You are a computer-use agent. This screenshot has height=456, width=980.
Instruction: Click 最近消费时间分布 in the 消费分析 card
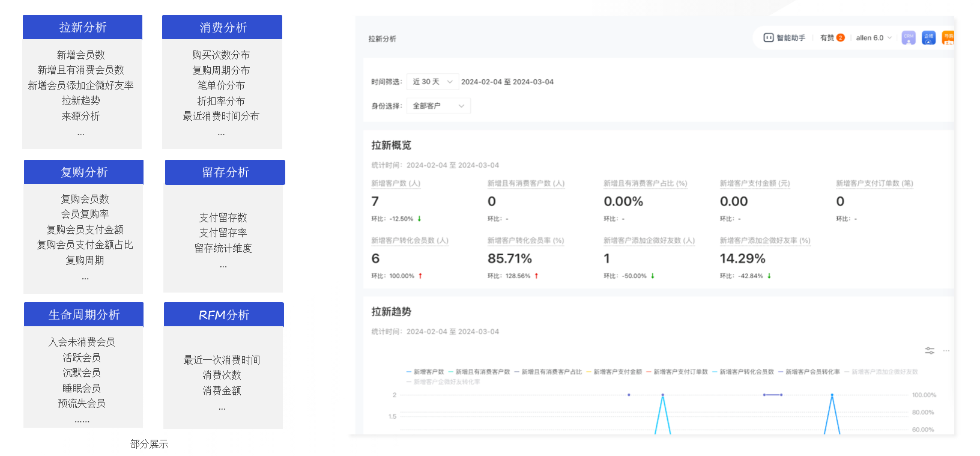[x=221, y=116]
